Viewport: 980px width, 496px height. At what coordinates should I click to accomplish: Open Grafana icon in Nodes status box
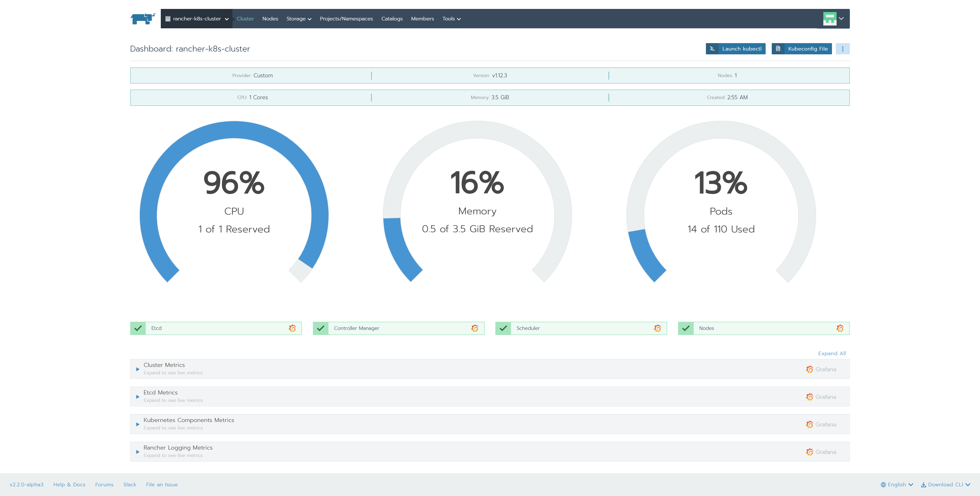(840, 328)
